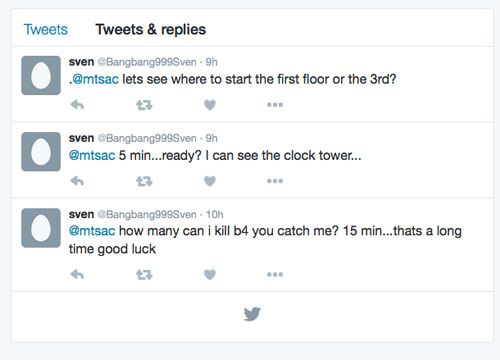This screenshot has height=360, width=500.
Task: Switch to the Tweets tab
Action: pos(46,29)
